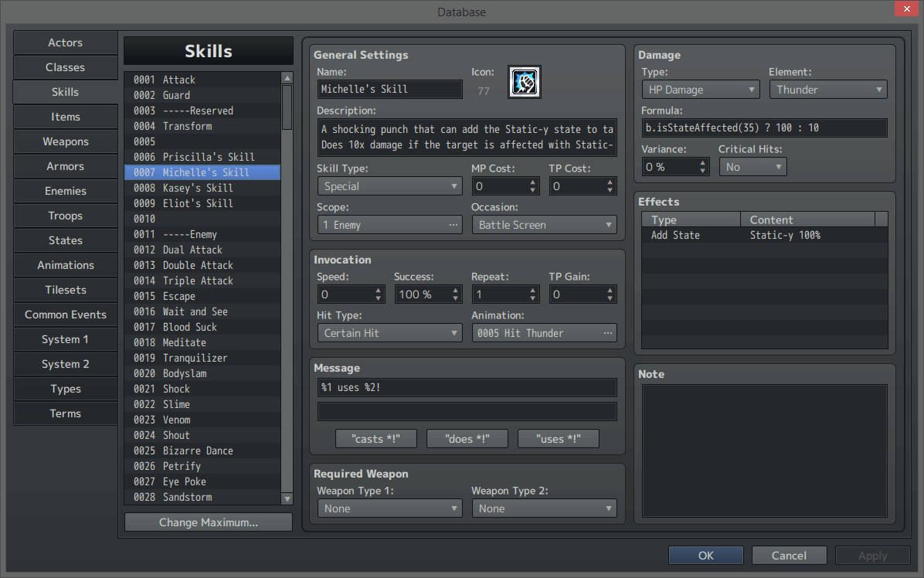The image size is (924, 578).
Task: Click the scrollbar down arrow in skill list
Action: (x=287, y=498)
